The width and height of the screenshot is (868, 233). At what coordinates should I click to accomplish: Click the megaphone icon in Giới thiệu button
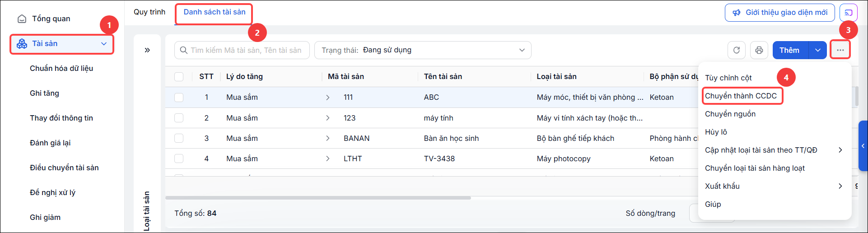[737, 13]
